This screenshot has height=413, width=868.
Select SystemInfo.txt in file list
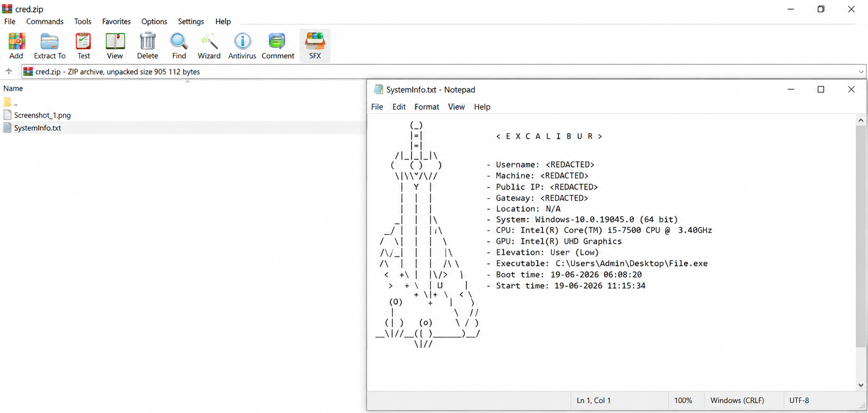coord(38,128)
